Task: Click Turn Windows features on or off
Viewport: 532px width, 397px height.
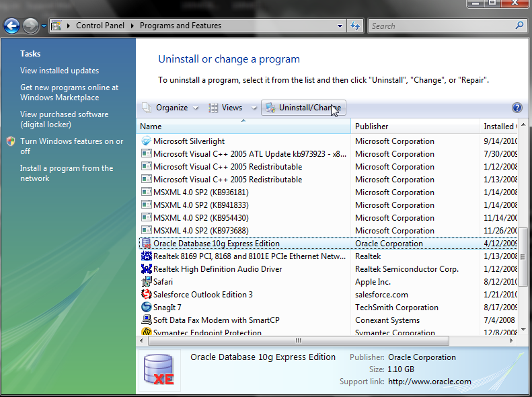Action: 71,146
